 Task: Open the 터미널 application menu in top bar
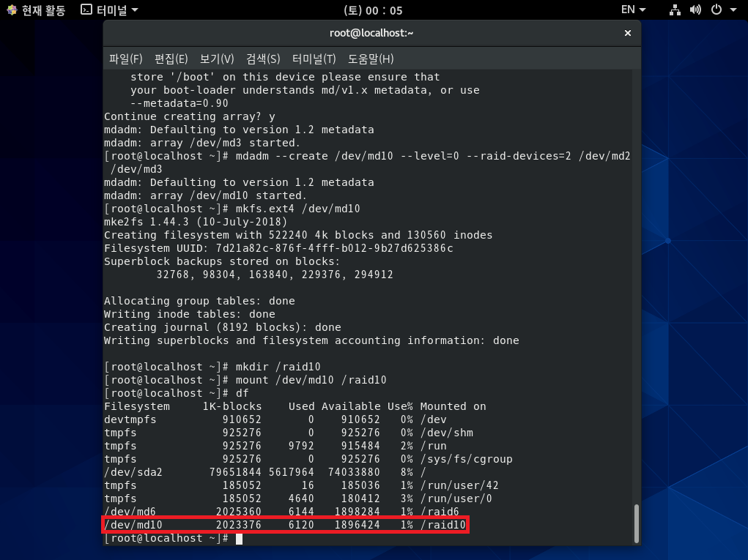[x=109, y=10]
